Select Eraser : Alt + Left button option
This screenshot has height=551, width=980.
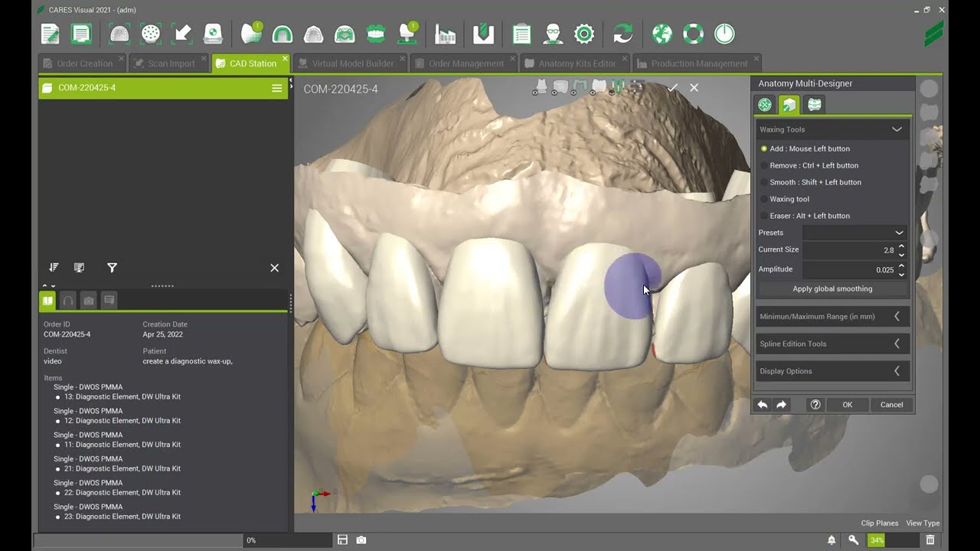pyautogui.click(x=805, y=216)
